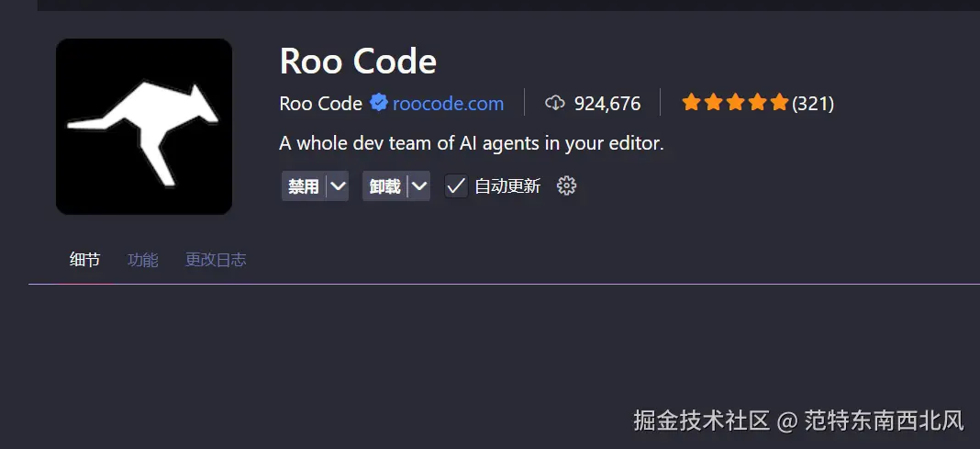
Task: Open the 功能 tab
Action: pos(142,260)
